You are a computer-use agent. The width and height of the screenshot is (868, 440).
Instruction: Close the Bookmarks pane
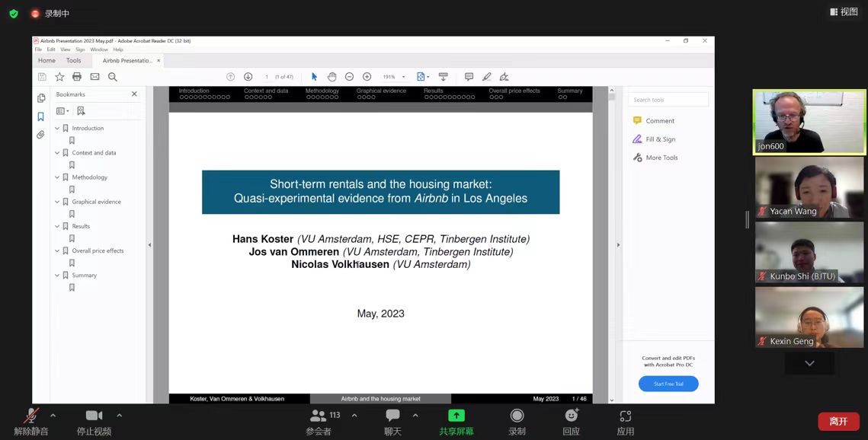tap(134, 94)
